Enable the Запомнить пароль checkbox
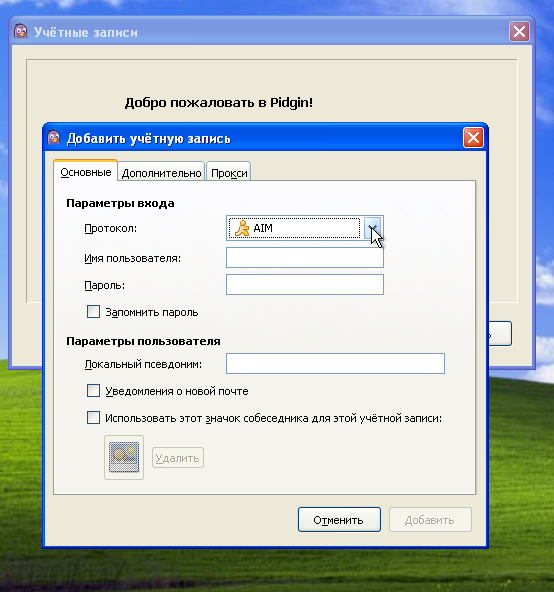 click(93, 312)
